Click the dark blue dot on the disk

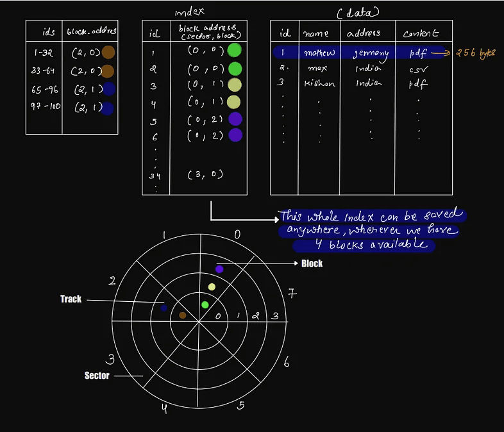(164, 308)
